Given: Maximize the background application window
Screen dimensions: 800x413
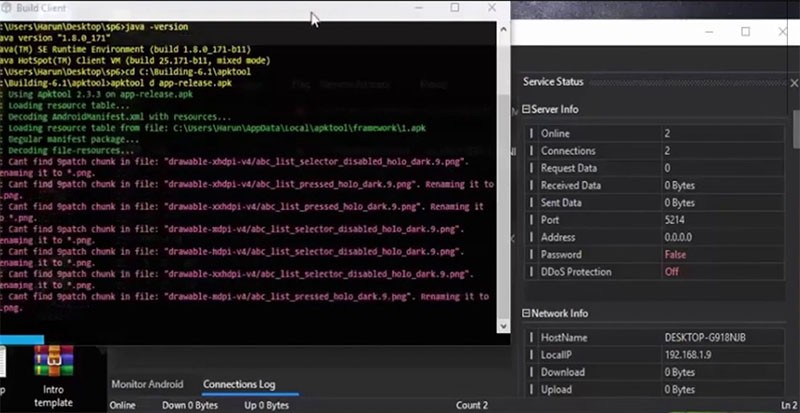Looking at the screenshot, I should click(745, 32).
